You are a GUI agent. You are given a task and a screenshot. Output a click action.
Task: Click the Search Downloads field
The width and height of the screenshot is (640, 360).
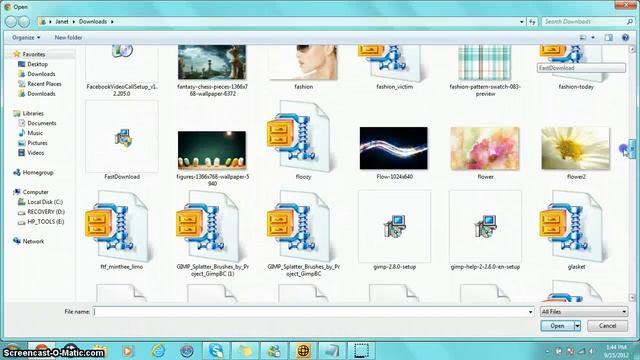[x=584, y=22]
